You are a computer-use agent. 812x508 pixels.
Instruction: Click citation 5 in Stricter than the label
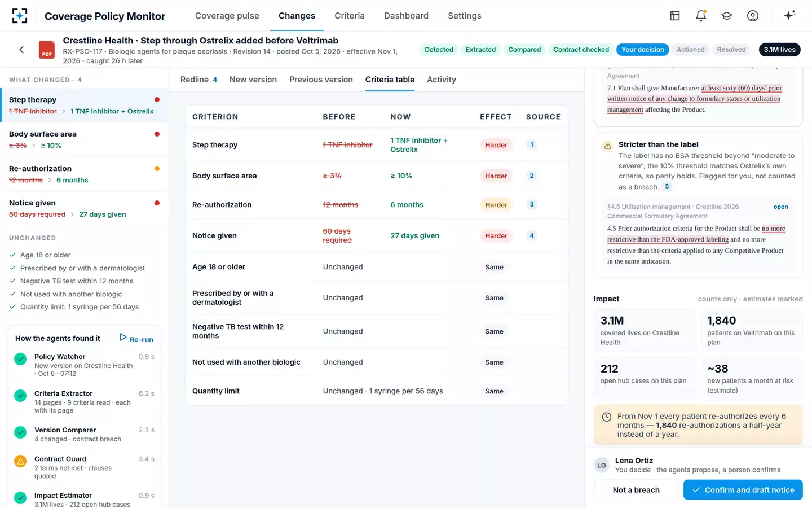pyautogui.click(x=667, y=186)
